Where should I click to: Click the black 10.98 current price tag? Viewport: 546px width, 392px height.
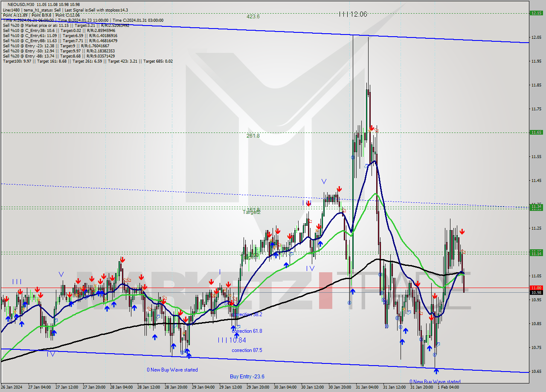[536, 292]
